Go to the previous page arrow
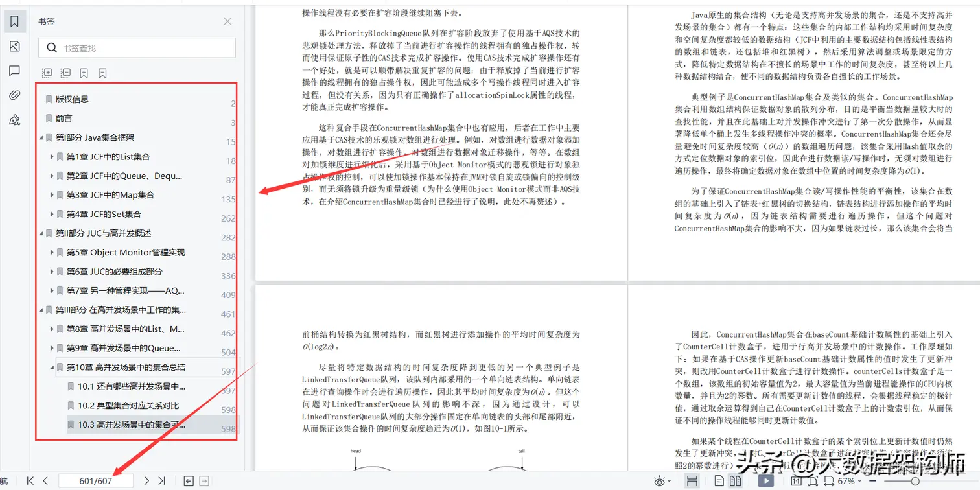980x490 pixels. pos(45,481)
